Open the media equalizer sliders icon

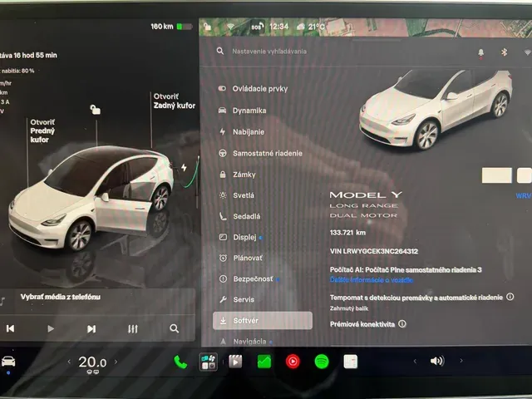[x=133, y=329]
